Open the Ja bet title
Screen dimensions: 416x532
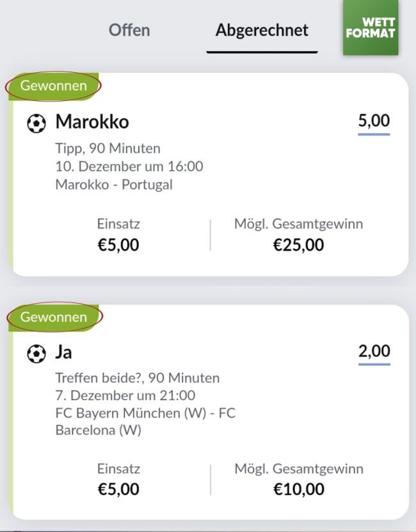[x=64, y=352]
